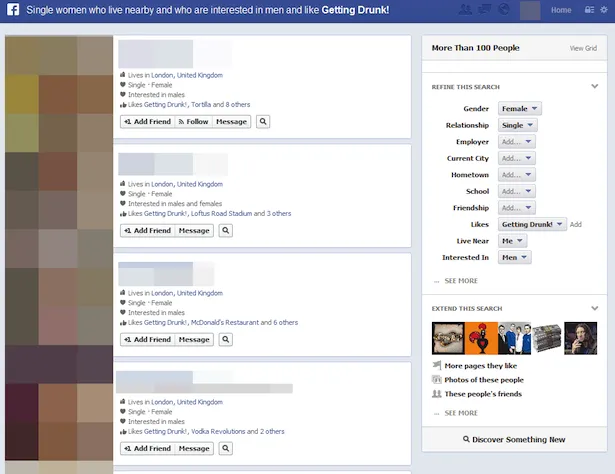
Task: Add Friend on McDonald's Restaurant result
Action: (x=147, y=340)
